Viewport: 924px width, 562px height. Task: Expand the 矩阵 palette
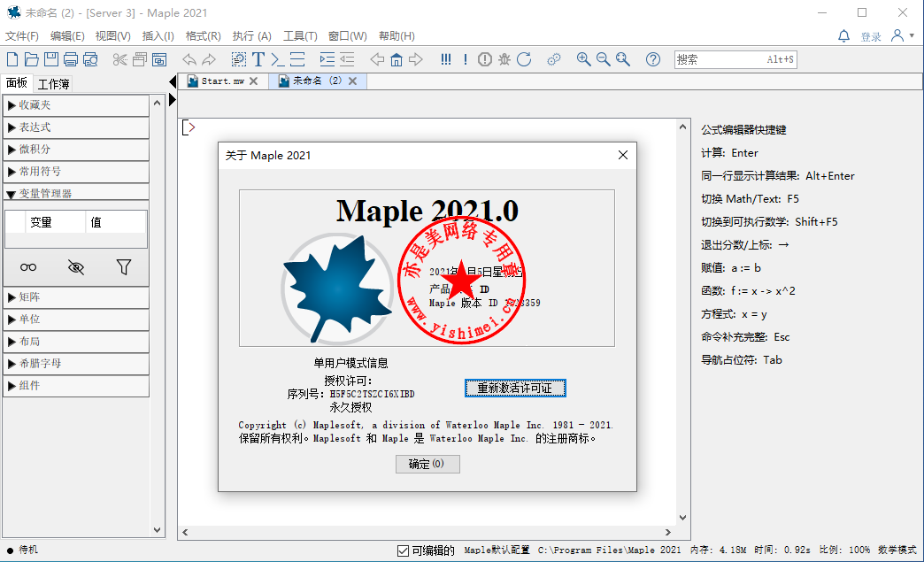click(x=76, y=297)
